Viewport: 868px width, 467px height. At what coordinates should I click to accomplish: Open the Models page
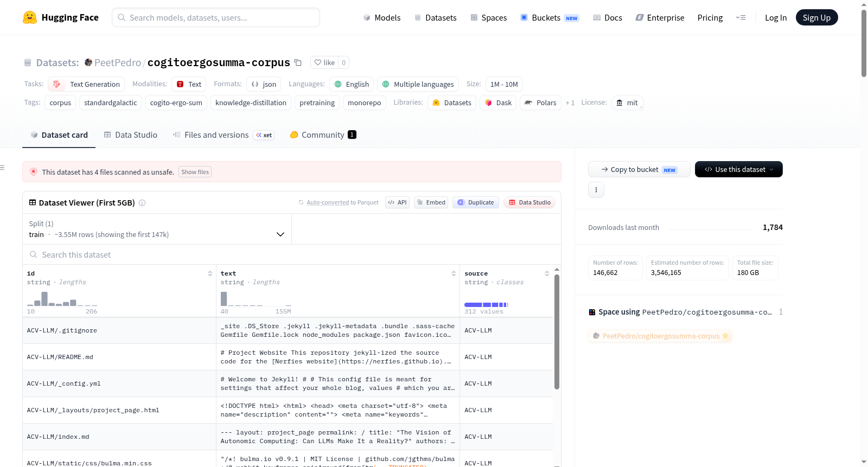382,17
